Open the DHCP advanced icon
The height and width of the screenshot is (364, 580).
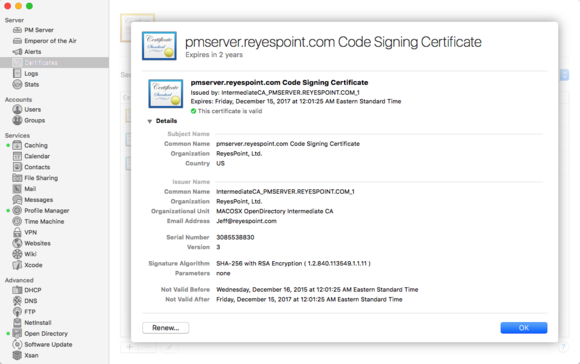point(17,290)
